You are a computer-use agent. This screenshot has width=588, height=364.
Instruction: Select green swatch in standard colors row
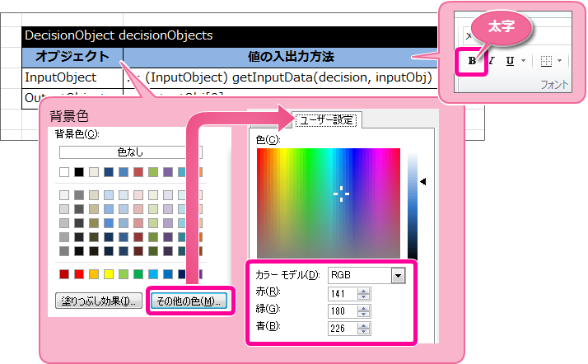(x=138, y=274)
